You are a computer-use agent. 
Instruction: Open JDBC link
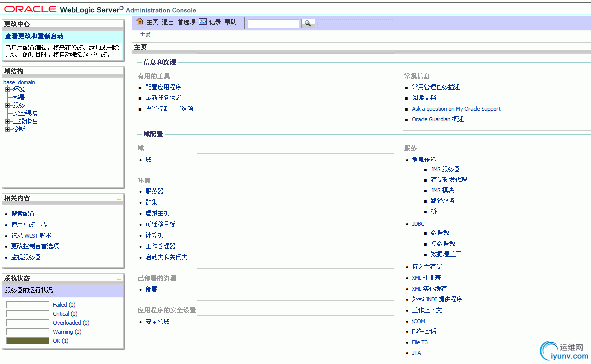pyautogui.click(x=418, y=224)
